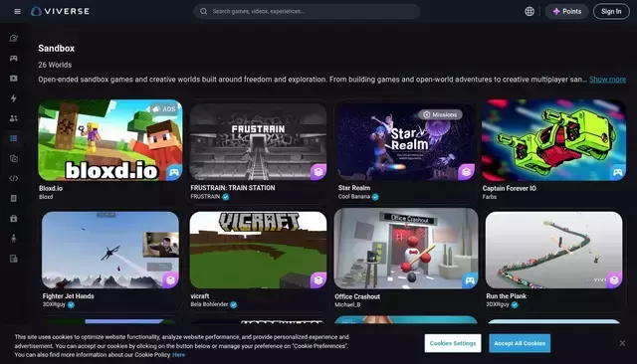The height and width of the screenshot is (364, 637).
Task: Click the cube badge on Fighter Jet Hands
Action: 170,280
